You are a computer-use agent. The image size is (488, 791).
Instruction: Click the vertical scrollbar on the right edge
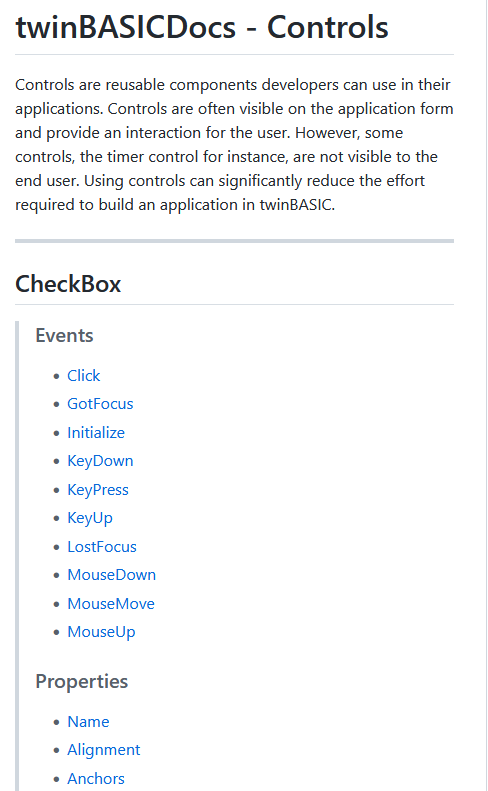[485, 396]
